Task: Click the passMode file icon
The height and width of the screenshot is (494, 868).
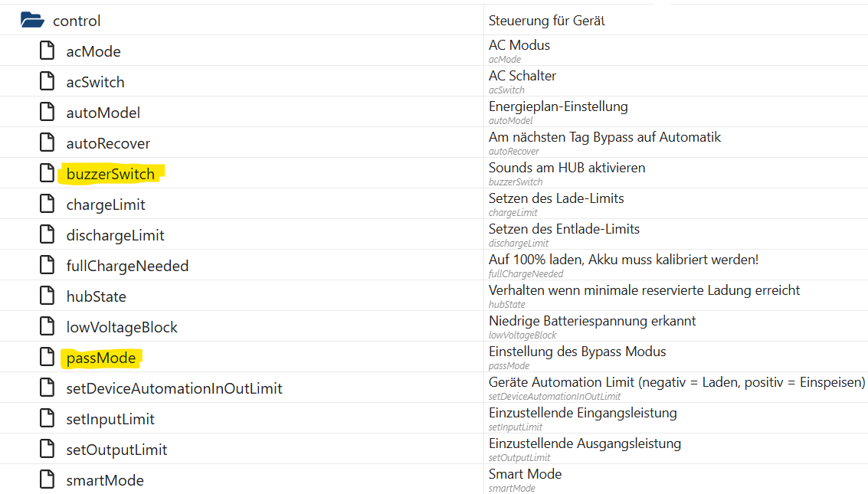Action: click(47, 358)
